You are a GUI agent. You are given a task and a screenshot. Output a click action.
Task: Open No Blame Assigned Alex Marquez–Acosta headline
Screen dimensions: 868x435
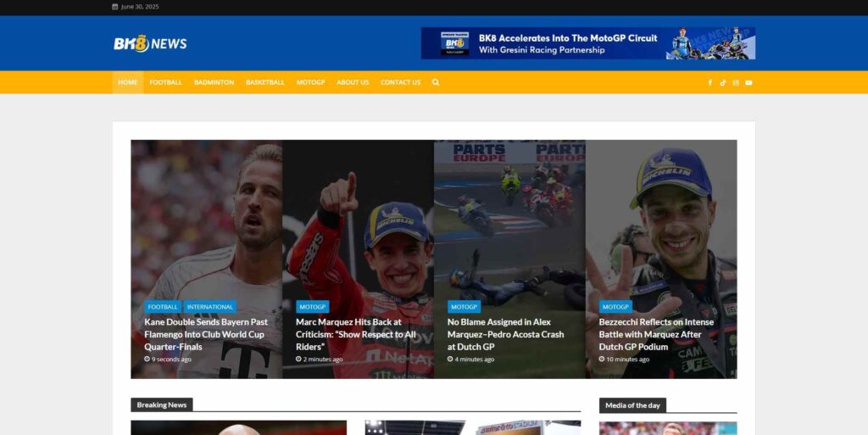tap(505, 334)
